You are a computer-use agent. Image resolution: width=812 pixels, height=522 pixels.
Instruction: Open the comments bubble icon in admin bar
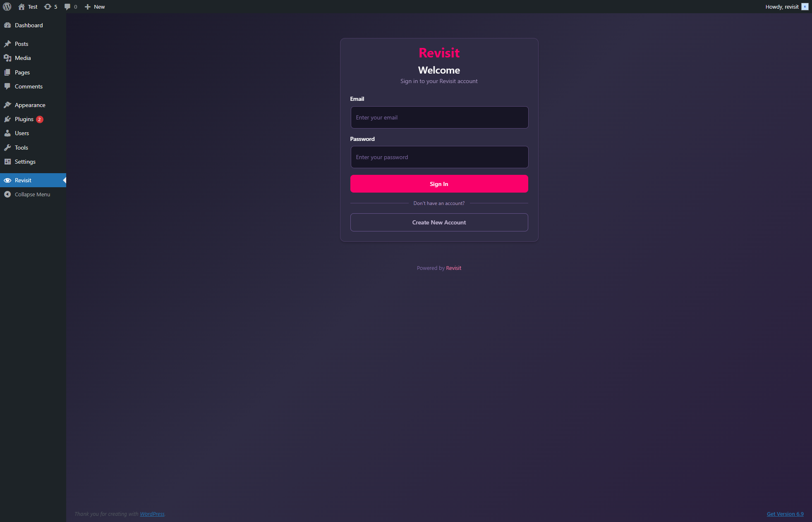tap(67, 7)
